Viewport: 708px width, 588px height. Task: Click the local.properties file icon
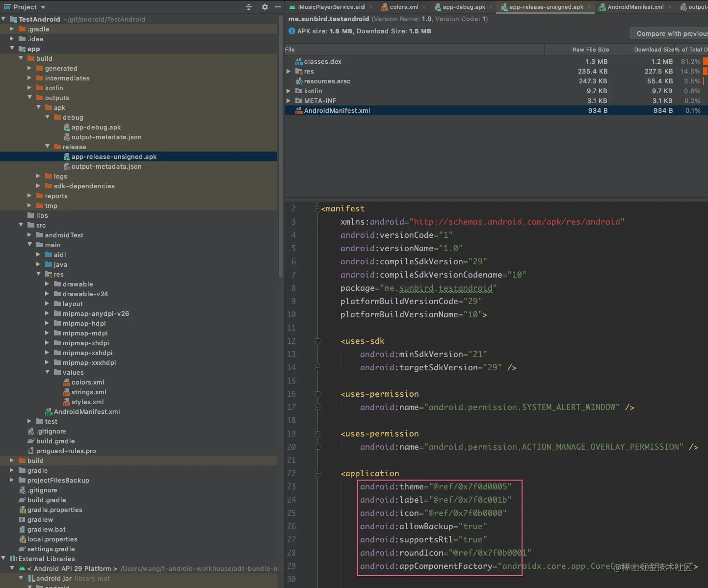tap(22, 539)
